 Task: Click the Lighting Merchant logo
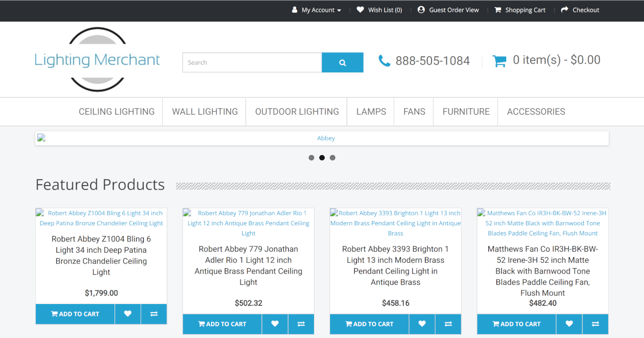pos(97,60)
